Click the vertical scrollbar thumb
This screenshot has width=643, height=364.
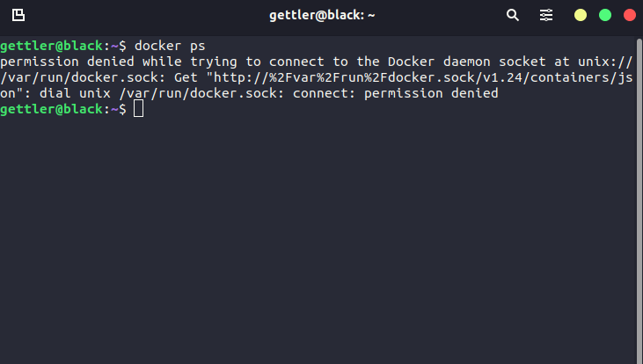639,197
